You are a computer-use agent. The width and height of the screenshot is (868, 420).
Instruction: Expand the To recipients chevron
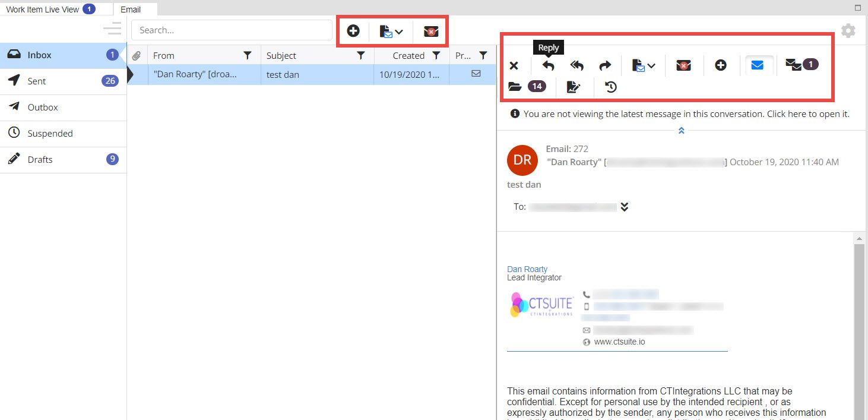[624, 207]
